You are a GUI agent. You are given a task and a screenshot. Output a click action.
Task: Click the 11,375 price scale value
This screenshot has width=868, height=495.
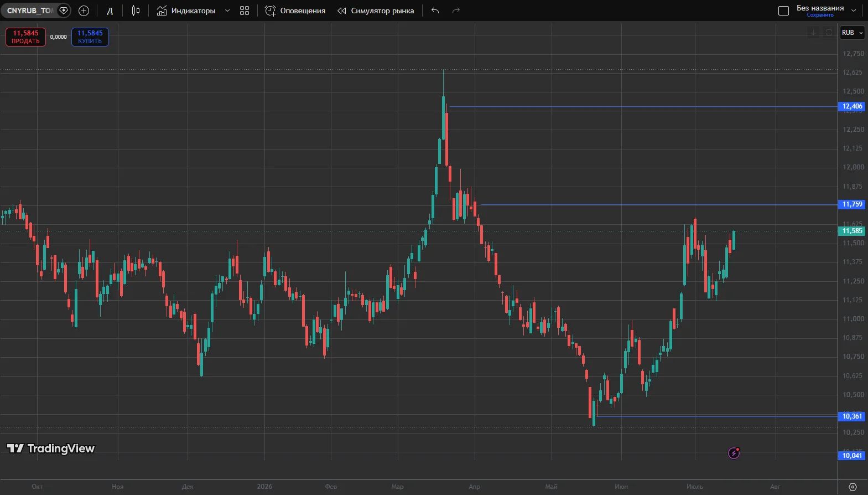point(853,262)
